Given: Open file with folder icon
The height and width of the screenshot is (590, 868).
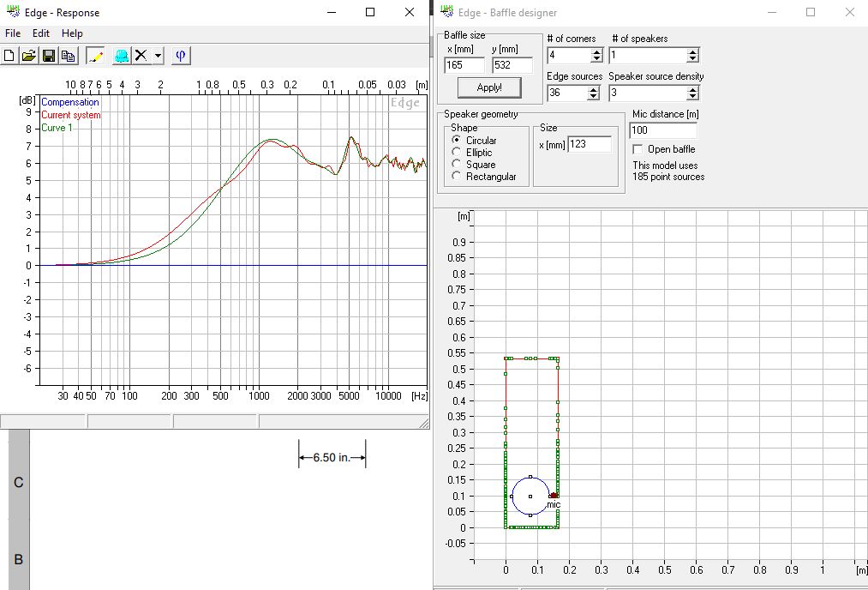Looking at the screenshot, I should click(x=29, y=56).
